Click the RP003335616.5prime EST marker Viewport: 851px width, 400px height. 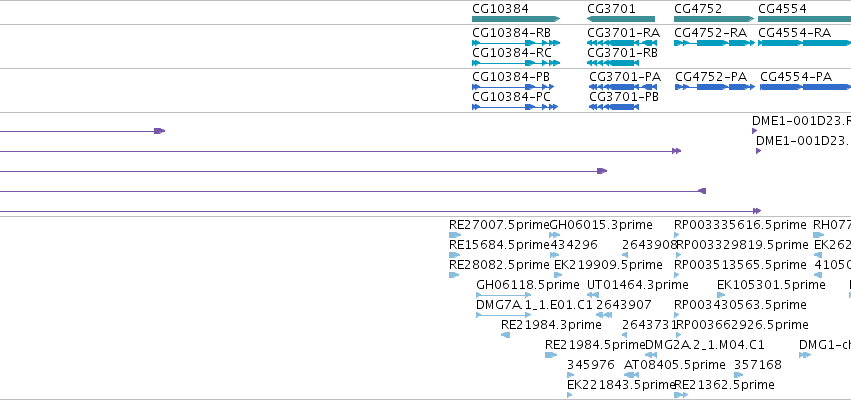(676, 235)
